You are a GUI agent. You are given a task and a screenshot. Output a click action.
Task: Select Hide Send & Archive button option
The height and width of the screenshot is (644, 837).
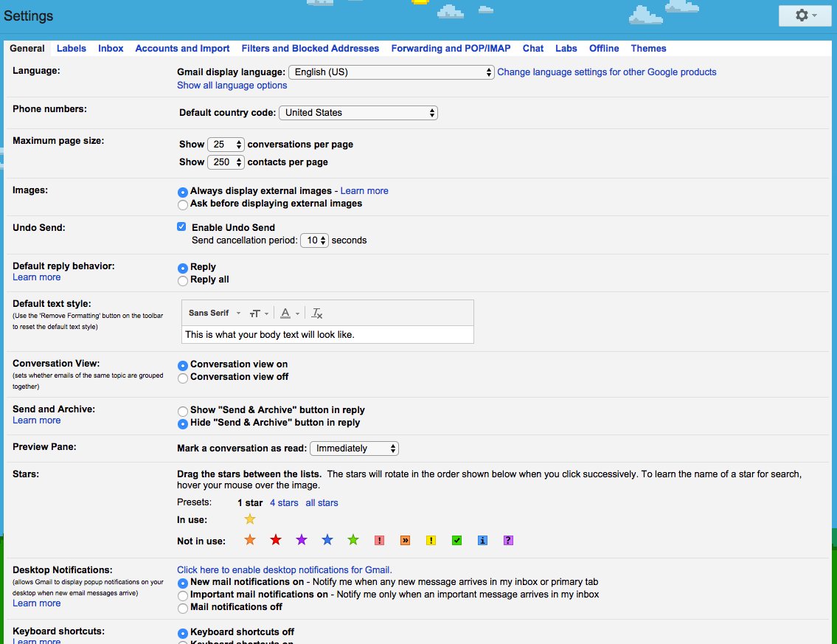pos(183,423)
